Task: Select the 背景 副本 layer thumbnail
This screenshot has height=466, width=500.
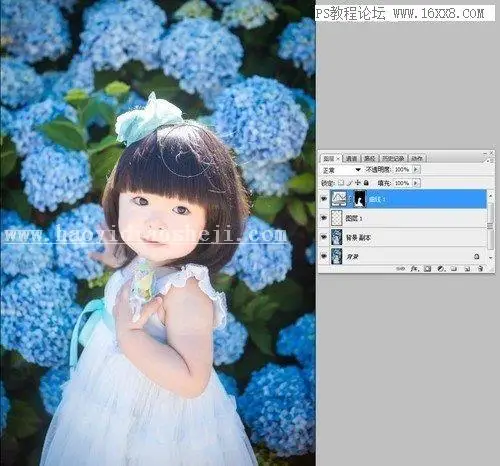Action: point(337,237)
